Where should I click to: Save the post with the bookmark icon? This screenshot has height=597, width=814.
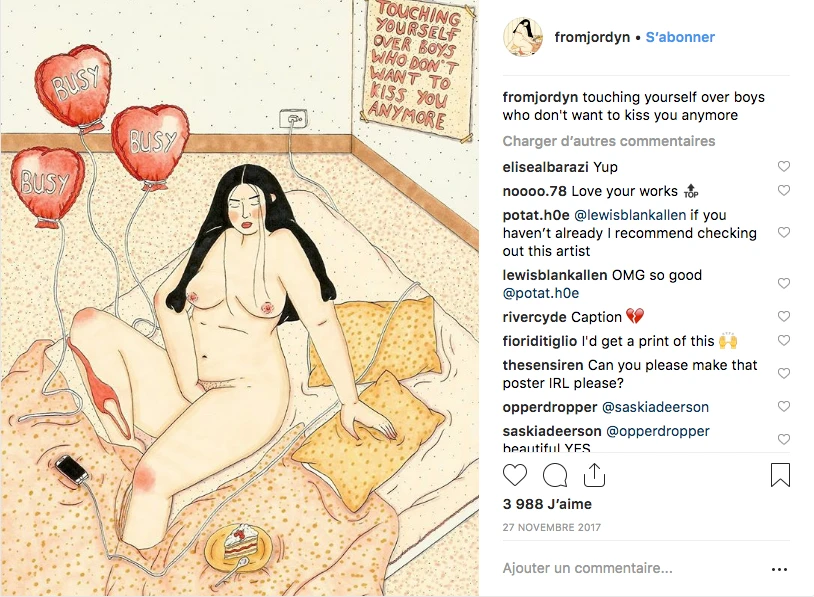(780, 474)
